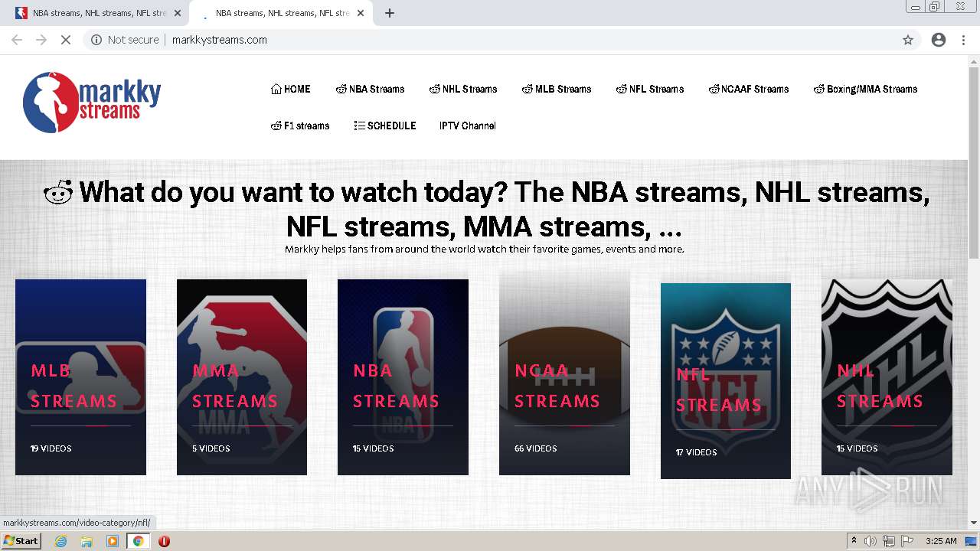980x551 pixels.
Task: Open the MMA Streams category card
Action: point(242,377)
